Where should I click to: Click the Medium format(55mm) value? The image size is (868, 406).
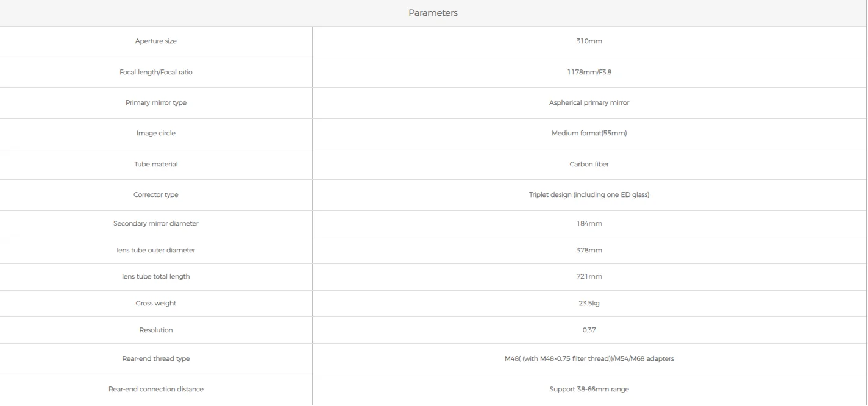[x=589, y=134]
